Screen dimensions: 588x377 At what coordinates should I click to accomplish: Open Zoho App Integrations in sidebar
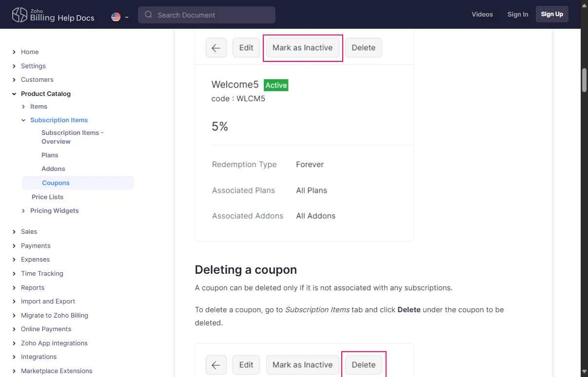(x=54, y=343)
